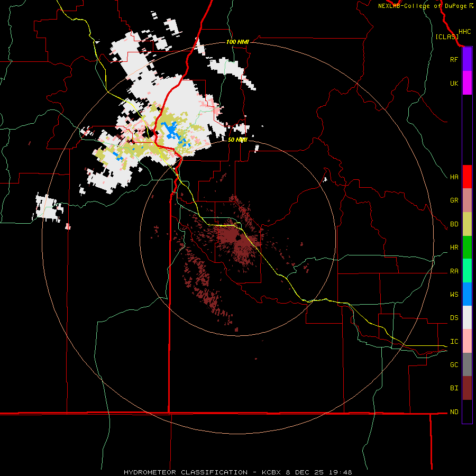This screenshot has width=476, height=476.
Task: Click the UK legend label
Action: click(x=454, y=83)
